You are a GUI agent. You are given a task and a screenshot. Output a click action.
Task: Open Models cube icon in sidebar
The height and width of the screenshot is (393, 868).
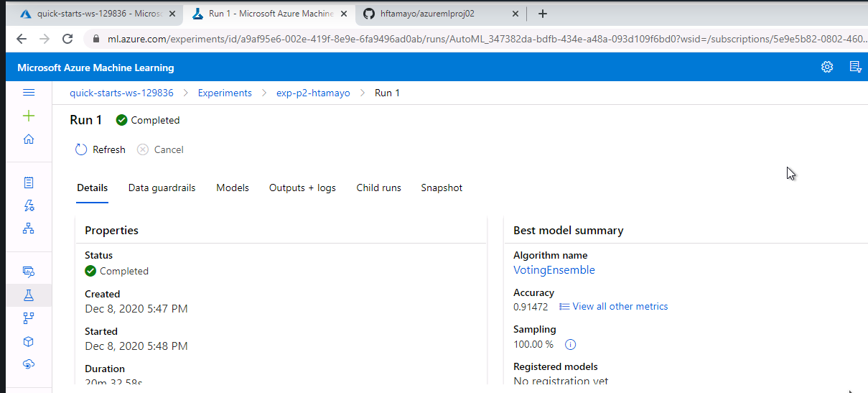[x=29, y=341]
